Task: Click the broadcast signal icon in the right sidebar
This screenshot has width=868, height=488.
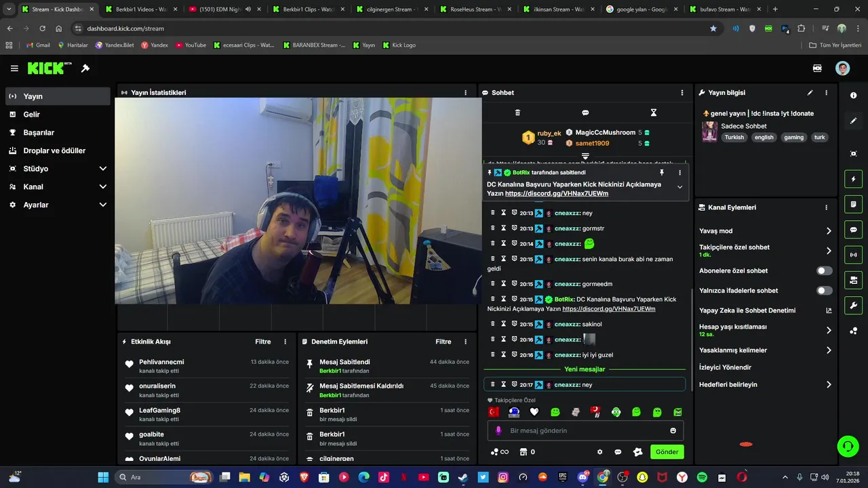Action: [853, 255]
